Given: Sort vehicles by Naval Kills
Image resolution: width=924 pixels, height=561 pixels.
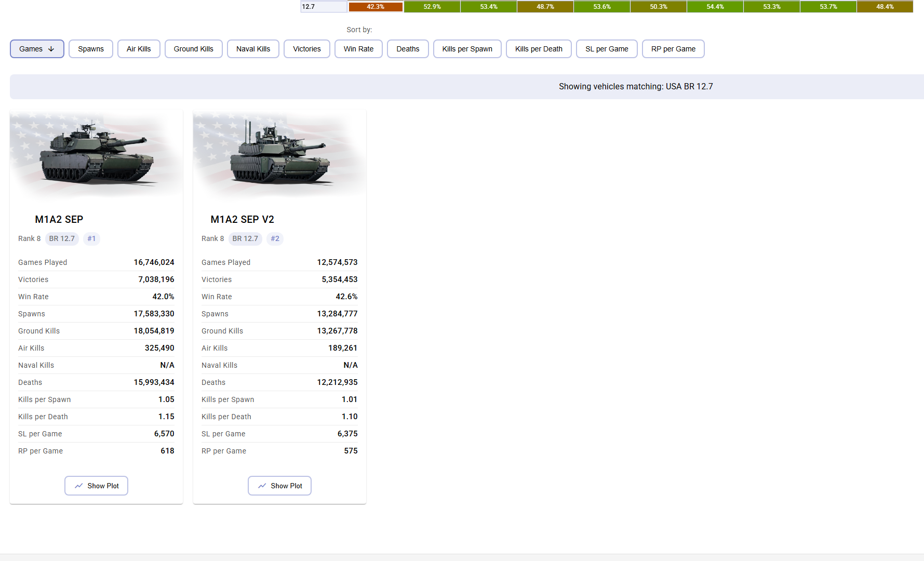Looking at the screenshot, I should pyautogui.click(x=253, y=49).
